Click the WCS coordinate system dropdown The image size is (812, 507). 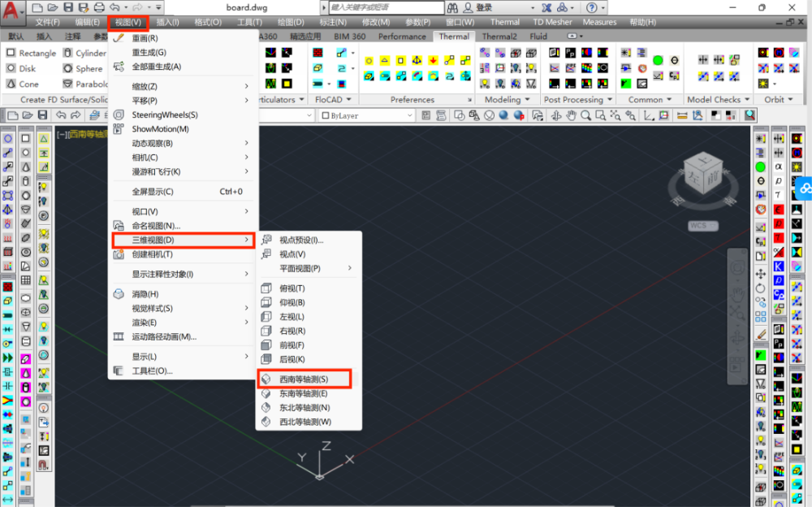point(703,226)
